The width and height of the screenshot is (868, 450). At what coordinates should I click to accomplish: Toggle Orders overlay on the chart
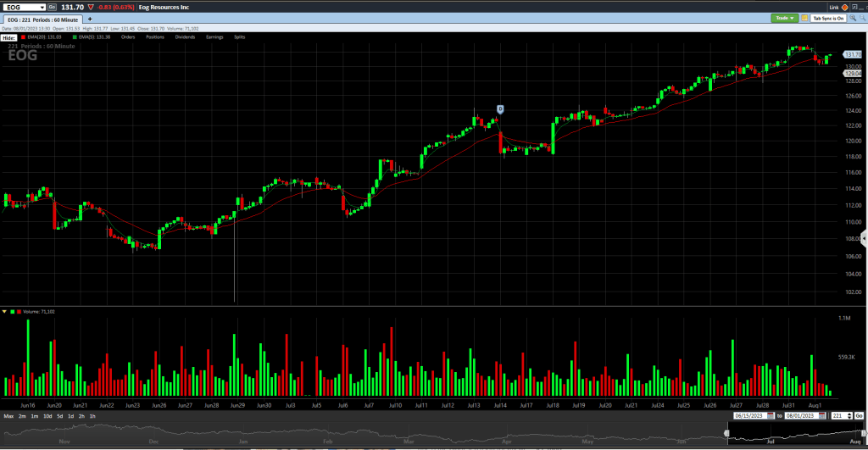tap(128, 37)
